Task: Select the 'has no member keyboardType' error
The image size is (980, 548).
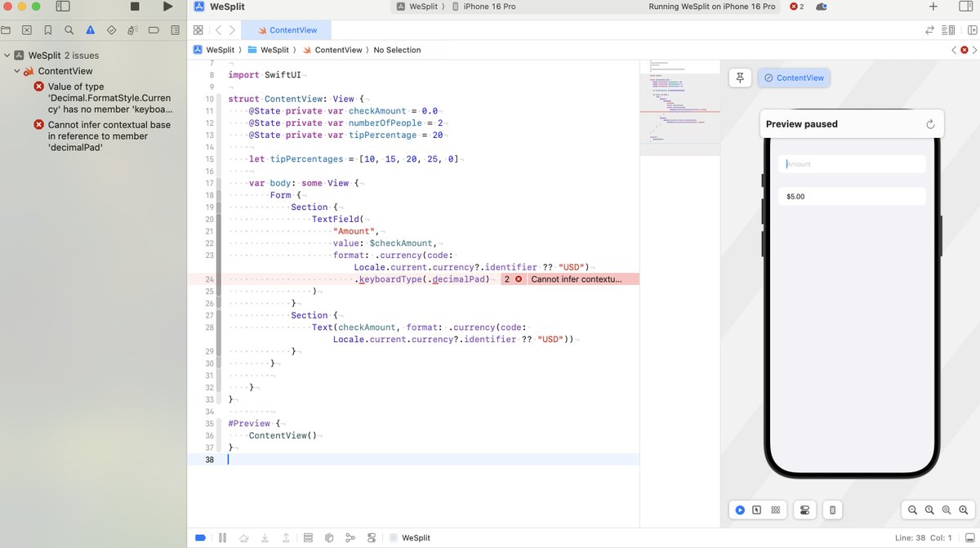Action: coord(102,98)
